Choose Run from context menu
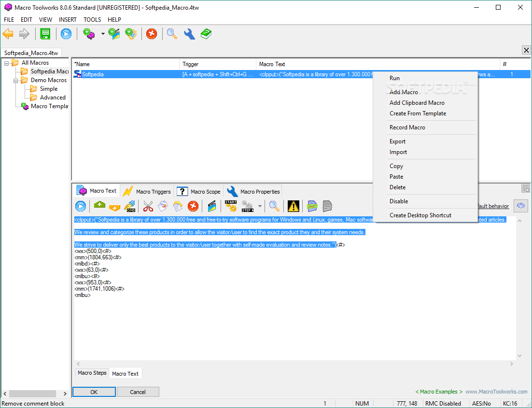532x408 pixels. 425,78
